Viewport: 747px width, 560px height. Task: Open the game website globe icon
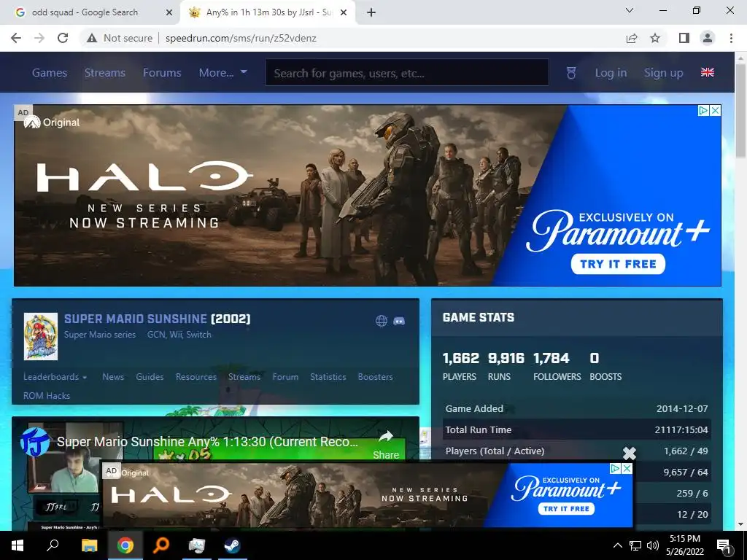[381, 321]
